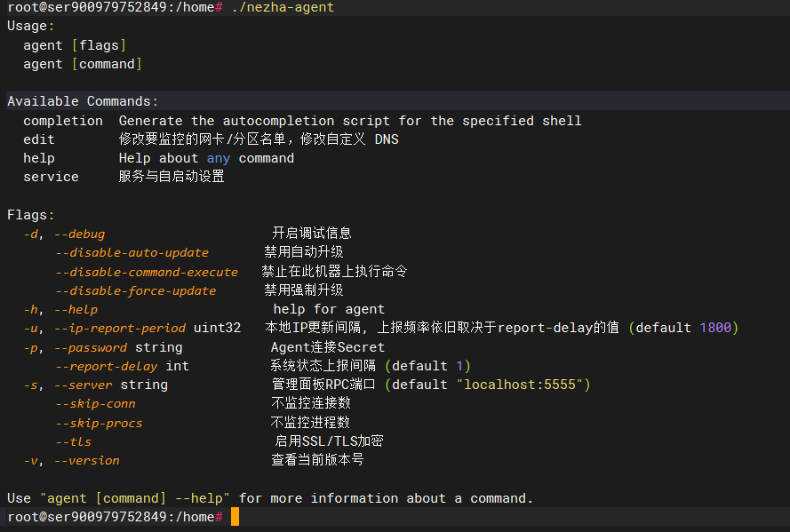This screenshot has width=790, height=532.
Task: Click the '--report-delay' flag
Action: [x=107, y=367]
